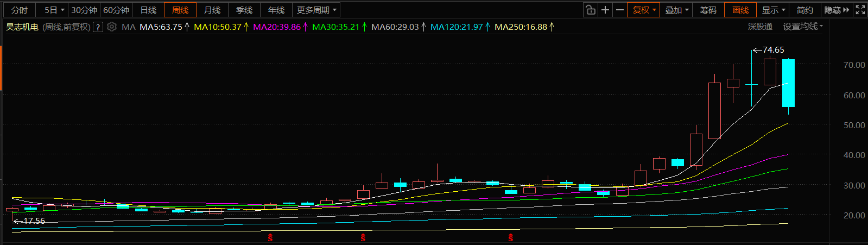Select the 日线 daily chart tab
This screenshot has width=868, height=245.
(148, 10)
